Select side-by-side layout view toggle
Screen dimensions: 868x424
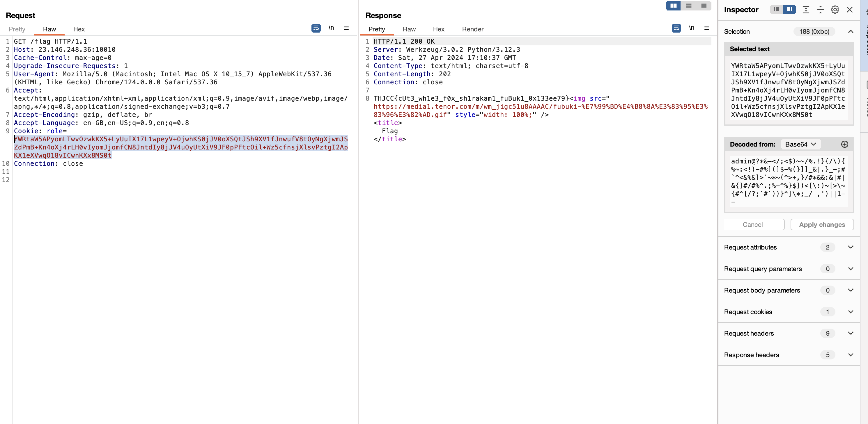(x=673, y=6)
